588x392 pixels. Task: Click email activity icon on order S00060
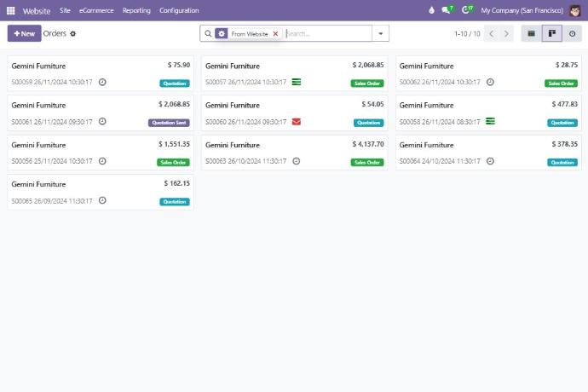[296, 122]
